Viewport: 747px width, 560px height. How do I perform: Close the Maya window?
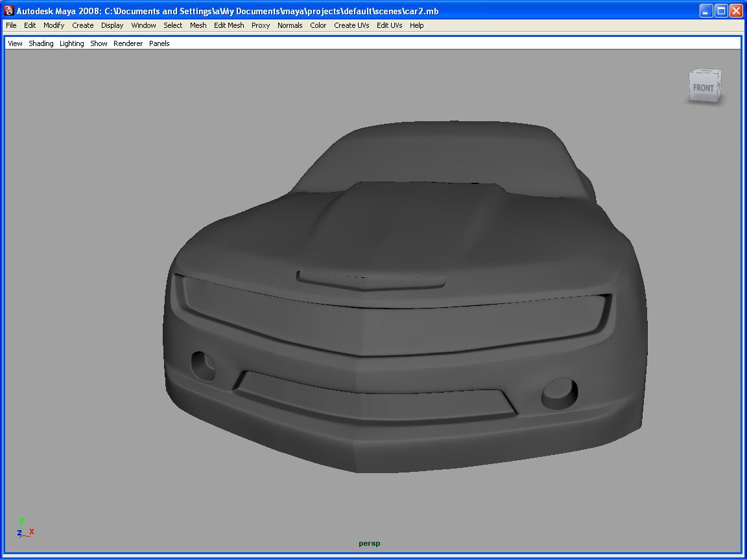pyautogui.click(x=736, y=10)
